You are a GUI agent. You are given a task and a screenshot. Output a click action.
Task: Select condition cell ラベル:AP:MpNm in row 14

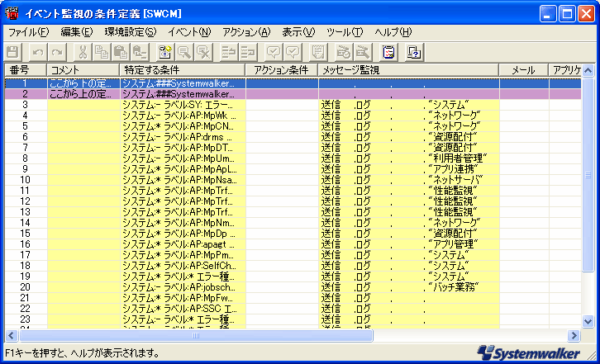(x=183, y=223)
